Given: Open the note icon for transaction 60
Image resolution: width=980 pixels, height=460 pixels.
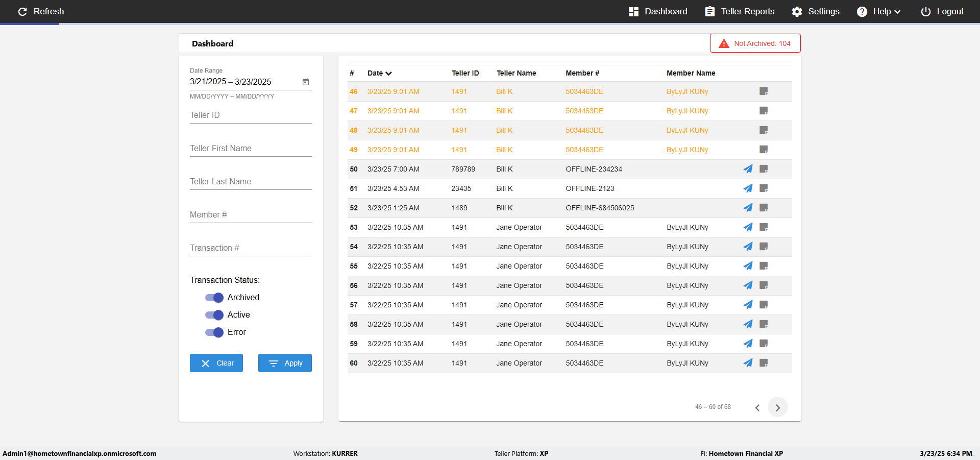Looking at the screenshot, I should [x=764, y=363].
